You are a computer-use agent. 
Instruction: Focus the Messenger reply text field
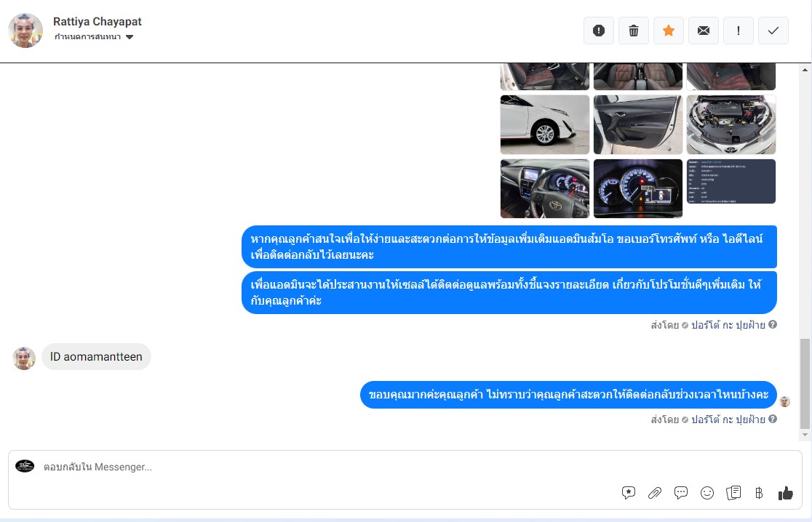pos(327,467)
